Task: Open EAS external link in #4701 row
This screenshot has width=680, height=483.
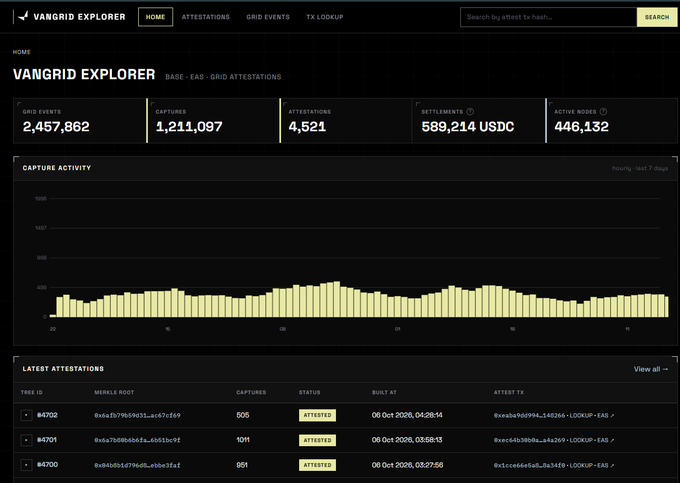Action: [605, 440]
